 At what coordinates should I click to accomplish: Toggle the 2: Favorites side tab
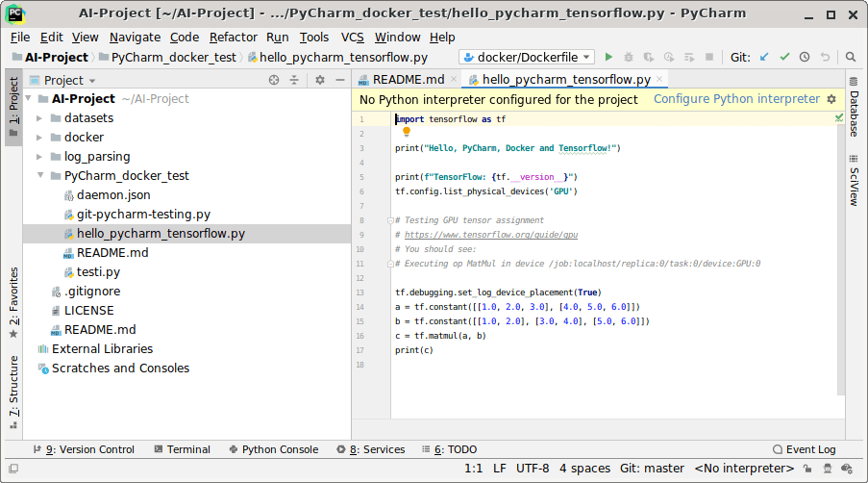(x=13, y=303)
